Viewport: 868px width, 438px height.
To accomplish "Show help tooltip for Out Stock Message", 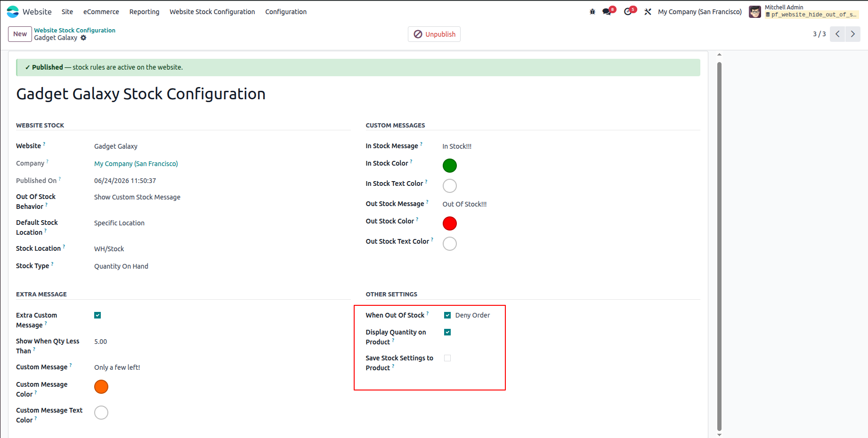I will point(427,202).
